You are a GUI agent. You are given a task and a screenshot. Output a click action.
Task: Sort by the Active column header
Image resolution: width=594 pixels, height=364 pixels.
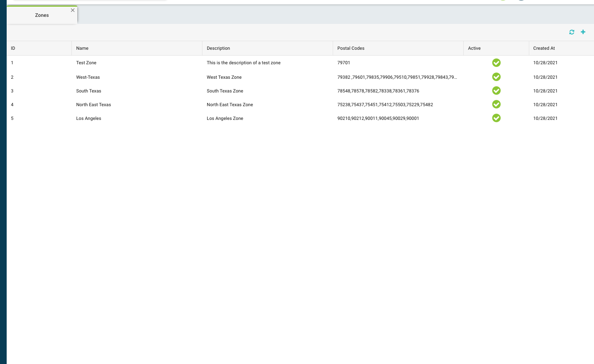(x=474, y=48)
